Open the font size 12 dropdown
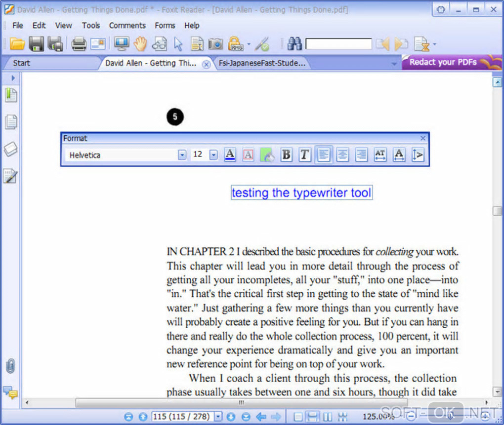The image size is (504, 425). (x=213, y=155)
